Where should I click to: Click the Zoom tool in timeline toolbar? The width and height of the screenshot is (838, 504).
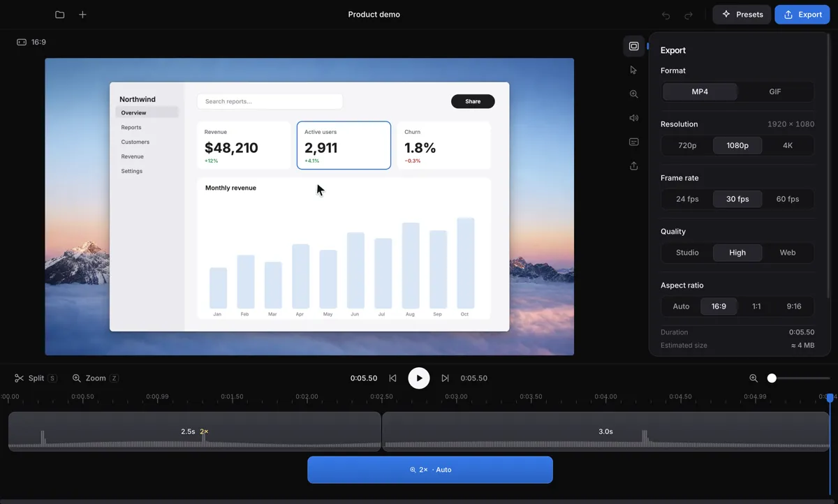tap(96, 378)
